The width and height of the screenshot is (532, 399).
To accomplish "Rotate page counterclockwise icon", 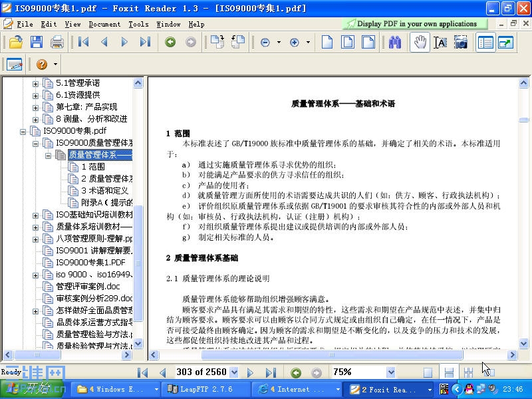I will [238, 42].
